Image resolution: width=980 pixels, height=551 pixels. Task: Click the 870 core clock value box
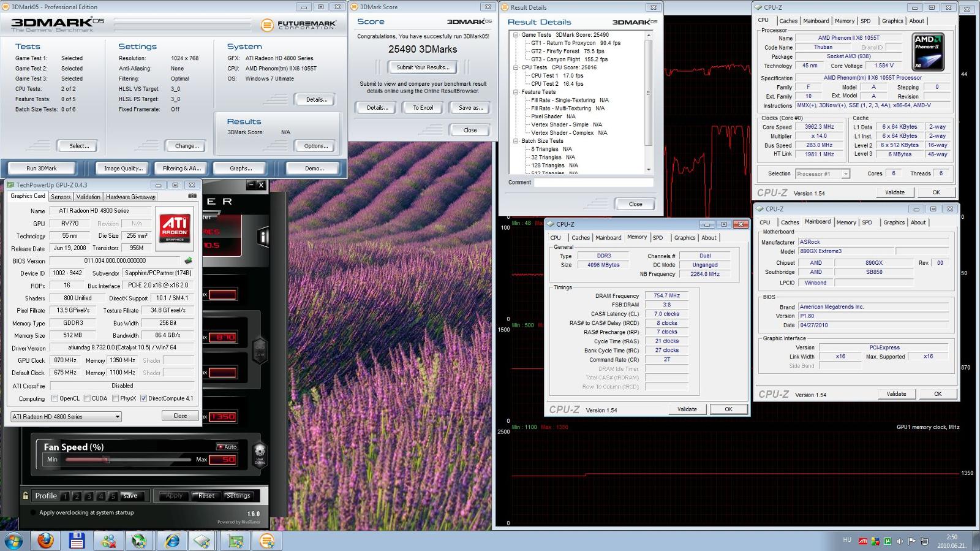[223, 337]
